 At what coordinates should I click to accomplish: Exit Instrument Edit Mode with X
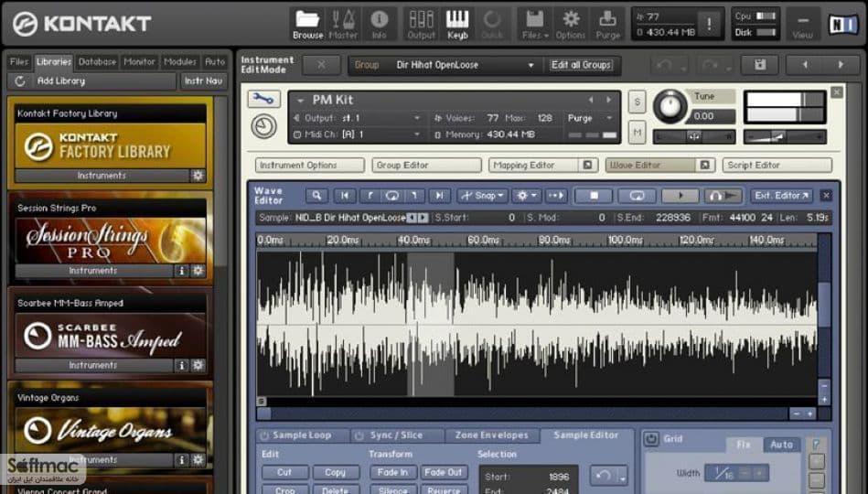pyautogui.click(x=321, y=65)
